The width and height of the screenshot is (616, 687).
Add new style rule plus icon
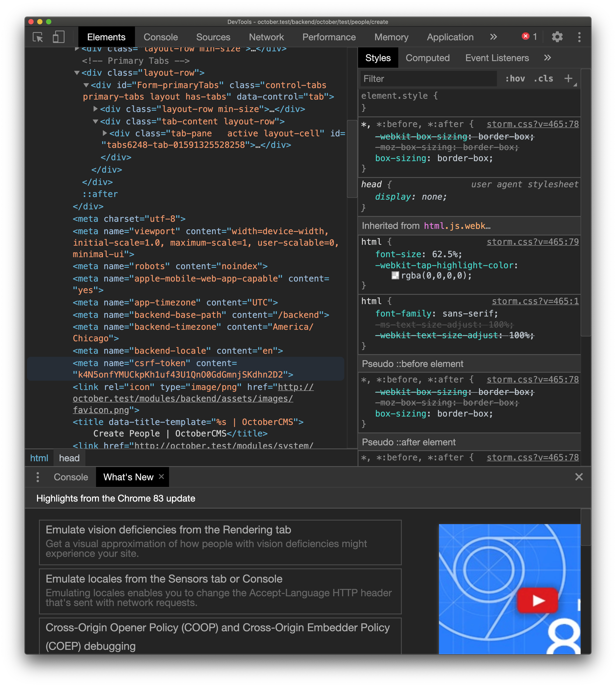[568, 79]
